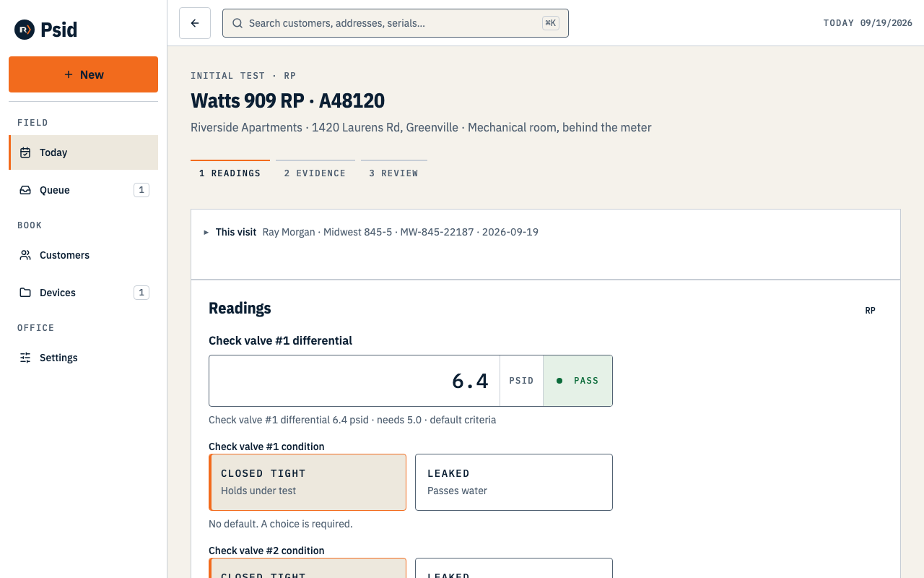The image size is (924, 578).
Task: Switch to the 3 Review step tab
Action: (x=394, y=171)
